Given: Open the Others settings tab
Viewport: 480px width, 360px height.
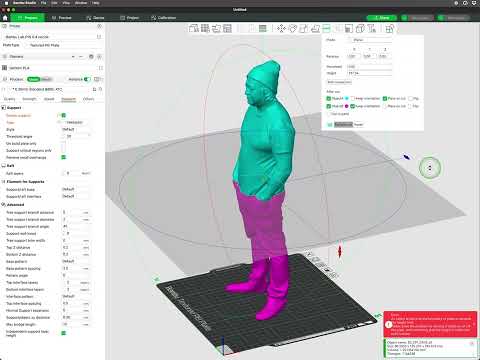Looking at the screenshot, I should click(x=89, y=99).
